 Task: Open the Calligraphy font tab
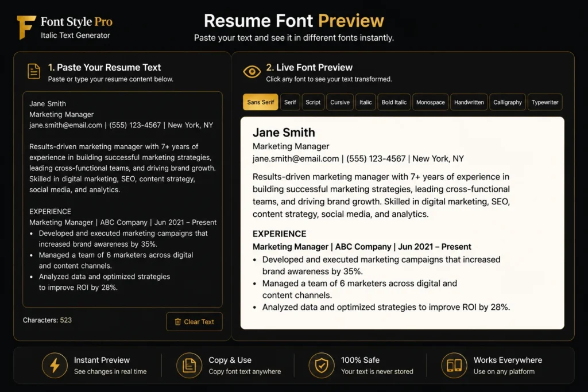(508, 102)
